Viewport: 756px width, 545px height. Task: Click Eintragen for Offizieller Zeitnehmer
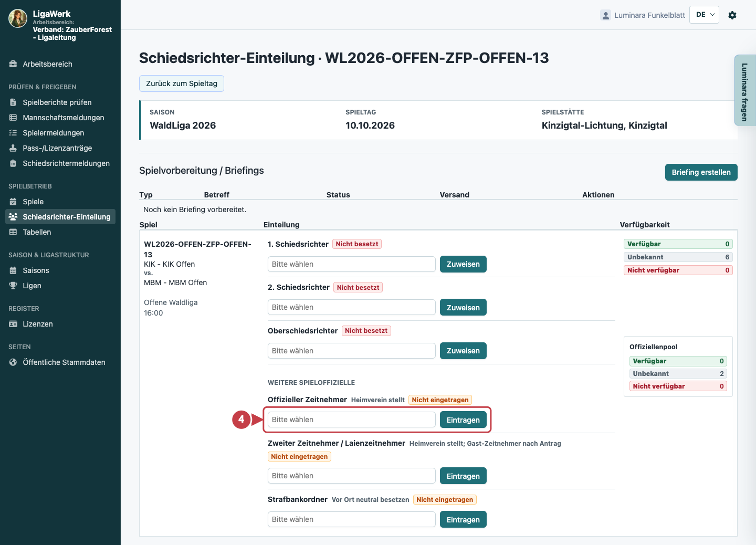click(x=463, y=420)
